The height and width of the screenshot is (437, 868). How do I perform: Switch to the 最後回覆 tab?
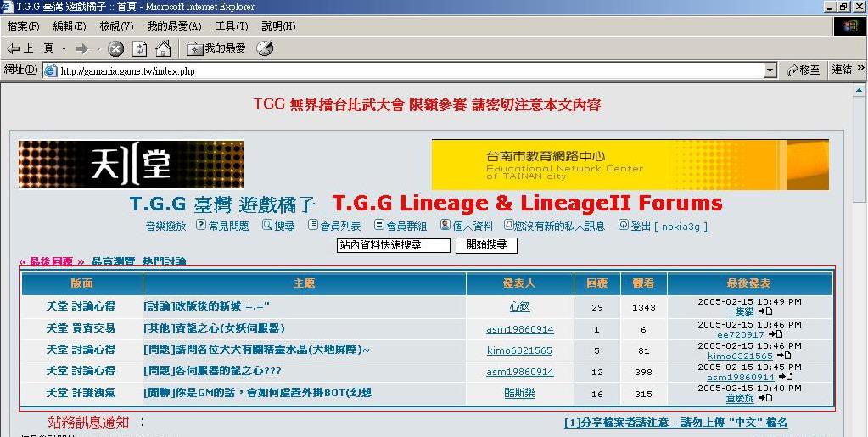pos(52,262)
